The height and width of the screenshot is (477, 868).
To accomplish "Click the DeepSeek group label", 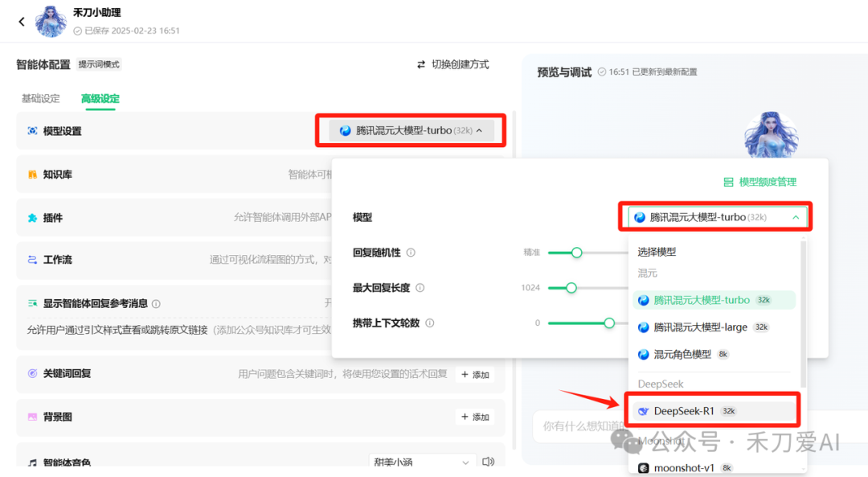I will pos(661,384).
